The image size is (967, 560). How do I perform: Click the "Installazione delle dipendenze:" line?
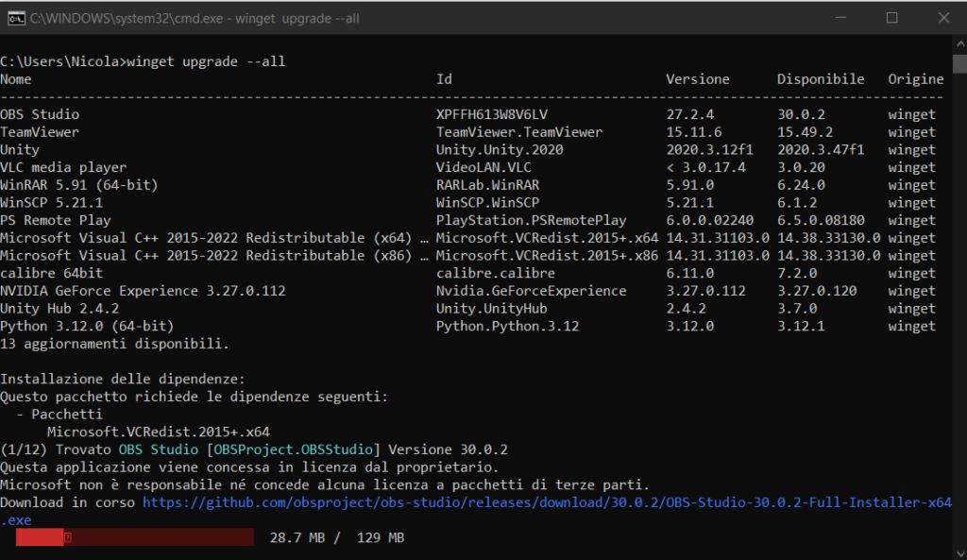point(123,379)
